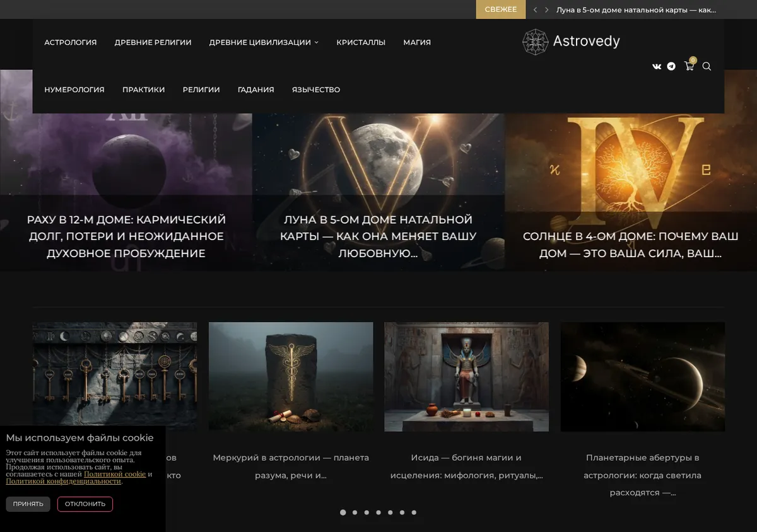Open the Политикой cookie link
757x532 pixels.
115,474
